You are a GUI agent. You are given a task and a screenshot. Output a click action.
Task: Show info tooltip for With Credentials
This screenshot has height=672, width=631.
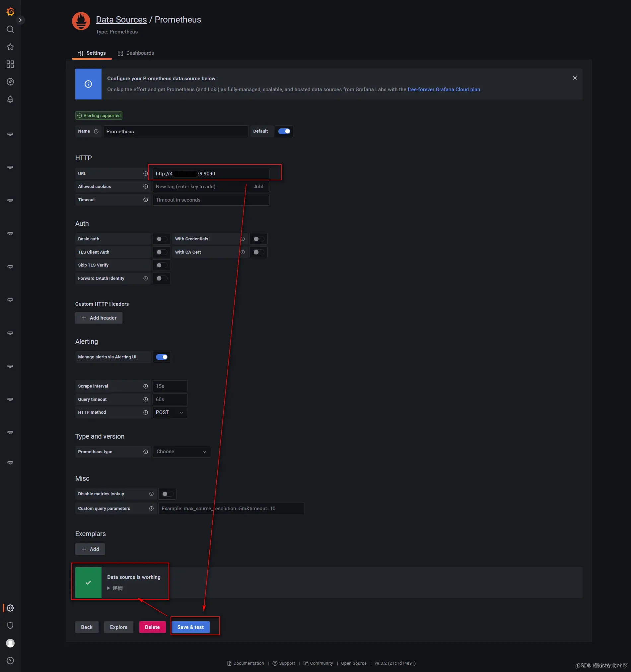pos(243,239)
